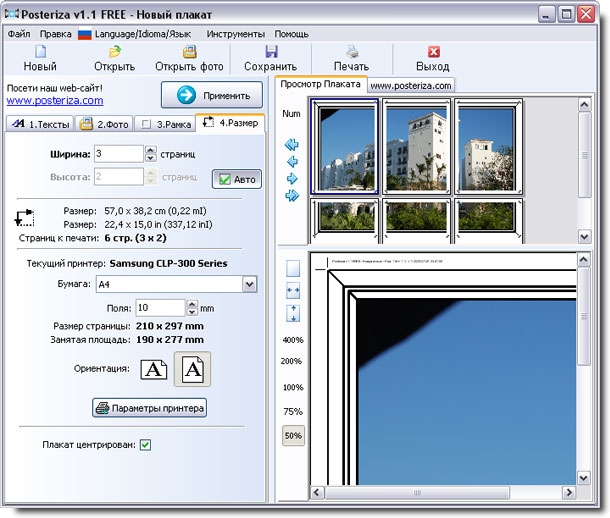610x518 pixels.
Task: Select the top right page thumbnail
Action: pos(488,146)
